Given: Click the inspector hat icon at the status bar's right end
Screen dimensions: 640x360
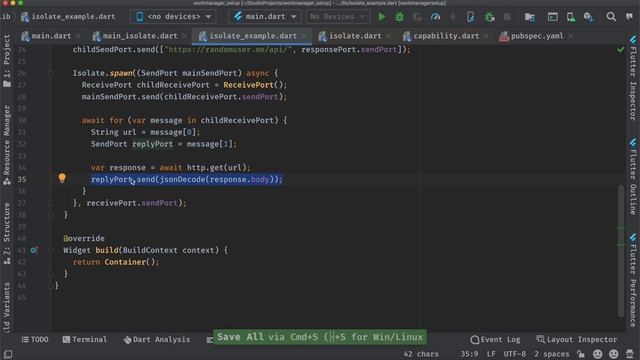Looking at the screenshot, I should (x=630, y=354).
